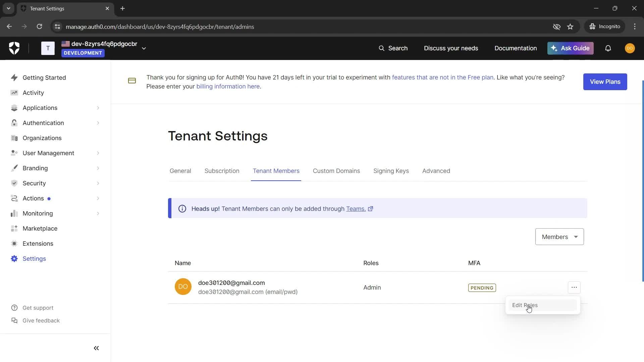Click the Monitoring bar chart icon
The width and height of the screenshot is (644, 362).
14,213
